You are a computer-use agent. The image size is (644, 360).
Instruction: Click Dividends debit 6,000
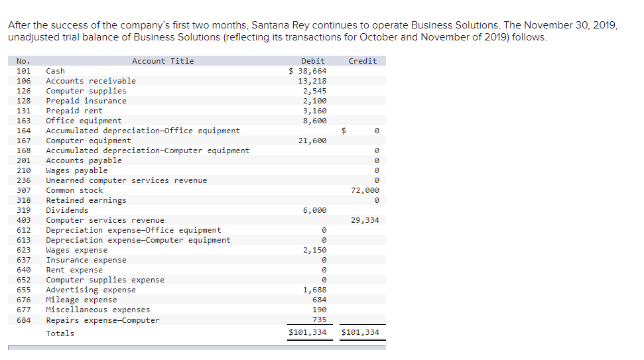point(314,210)
